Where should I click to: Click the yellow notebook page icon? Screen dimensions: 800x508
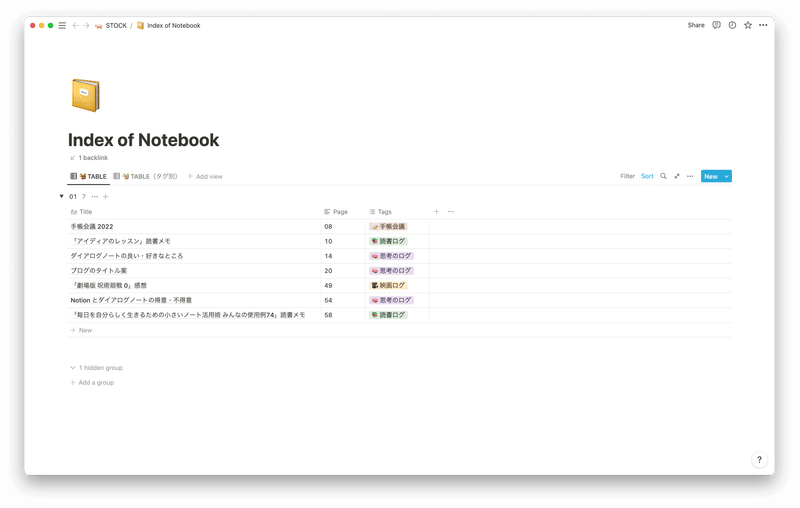pos(86,95)
